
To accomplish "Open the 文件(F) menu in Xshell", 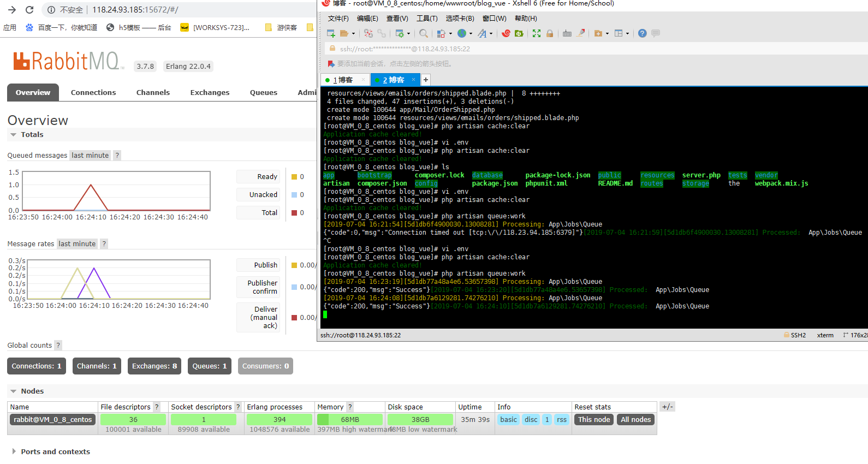I will [x=338, y=18].
